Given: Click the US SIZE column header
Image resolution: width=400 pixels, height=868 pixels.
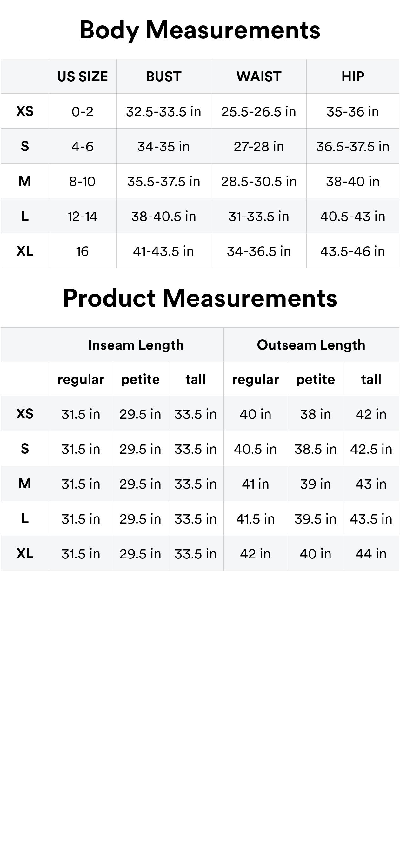Looking at the screenshot, I should pyautogui.click(x=83, y=77).
